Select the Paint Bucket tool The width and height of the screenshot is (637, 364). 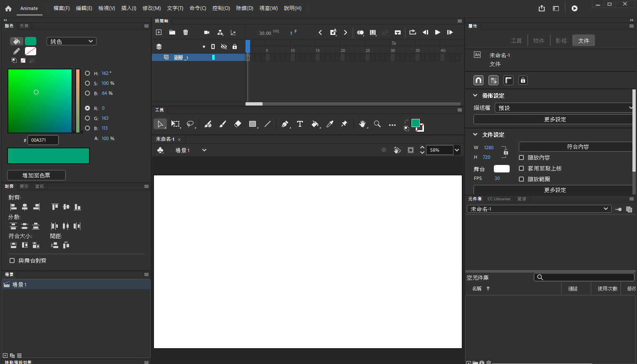coord(315,124)
